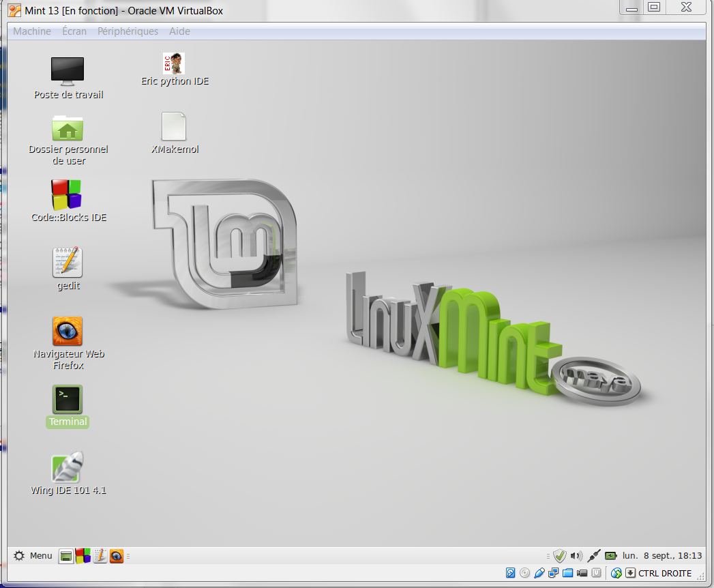Open the battery power indicator
The image size is (714, 588).
[610, 556]
